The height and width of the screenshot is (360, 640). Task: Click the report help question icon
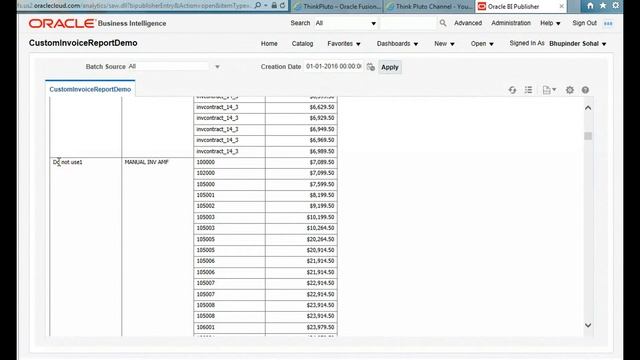click(x=585, y=90)
